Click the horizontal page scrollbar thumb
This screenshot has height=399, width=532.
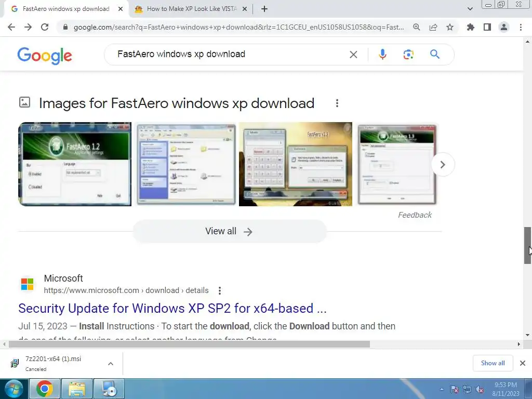[x=189, y=344]
